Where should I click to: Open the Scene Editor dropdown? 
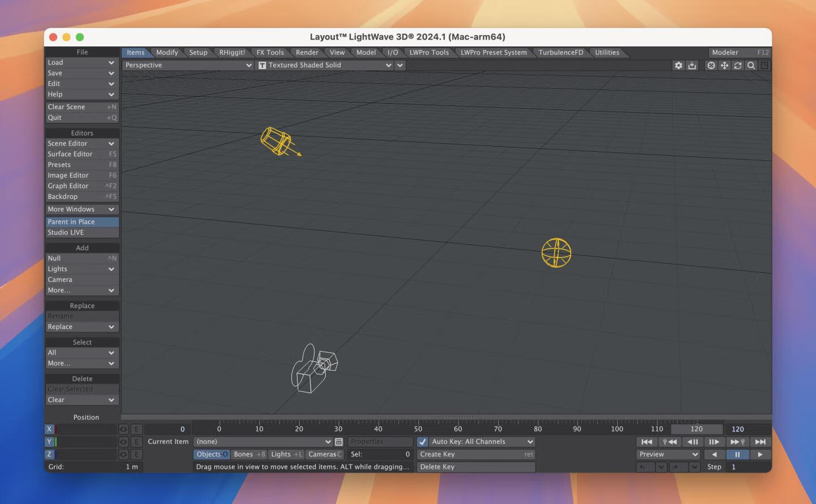tap(82, 144)
